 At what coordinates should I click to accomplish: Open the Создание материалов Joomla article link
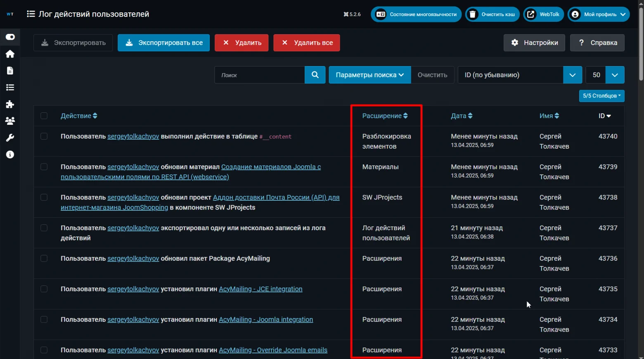click(x=191, y=172)
